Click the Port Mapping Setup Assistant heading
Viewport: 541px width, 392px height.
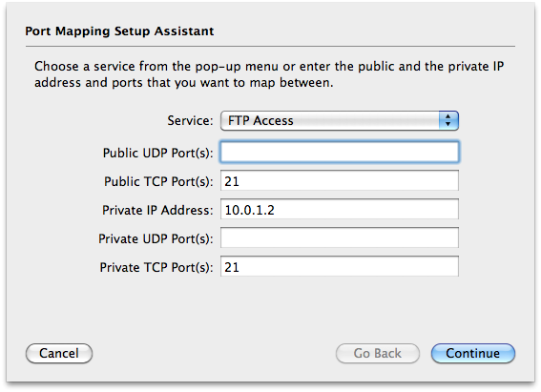coord(119,31)
